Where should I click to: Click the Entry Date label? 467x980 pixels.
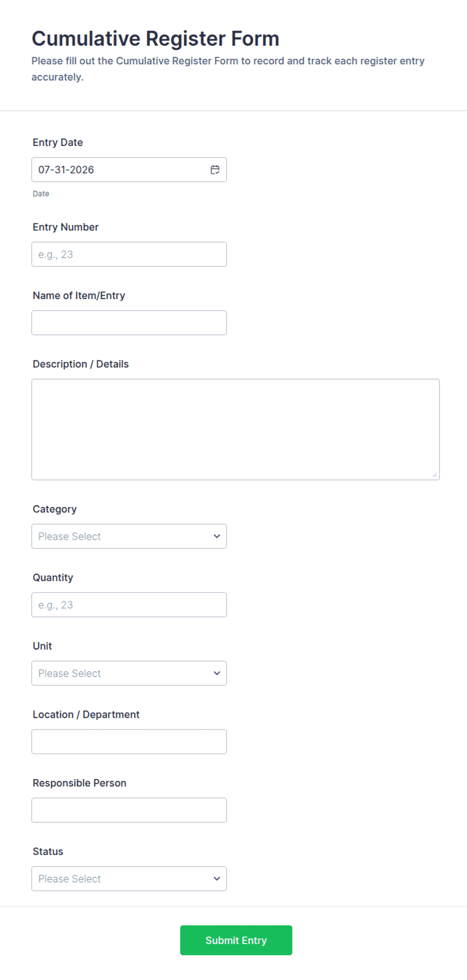pyautogui.click(x=58, y=143)
